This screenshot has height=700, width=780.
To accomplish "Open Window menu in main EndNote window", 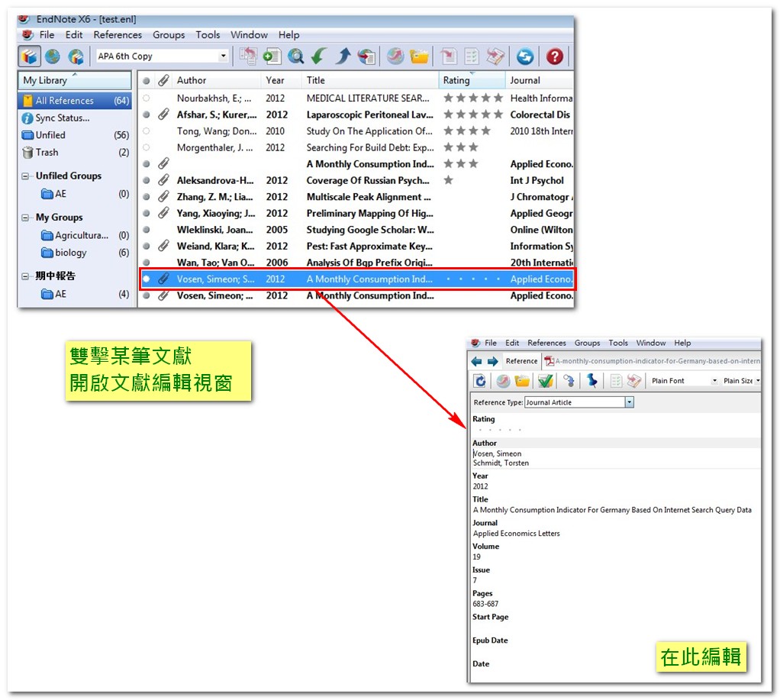I will (x=249, y=35).
